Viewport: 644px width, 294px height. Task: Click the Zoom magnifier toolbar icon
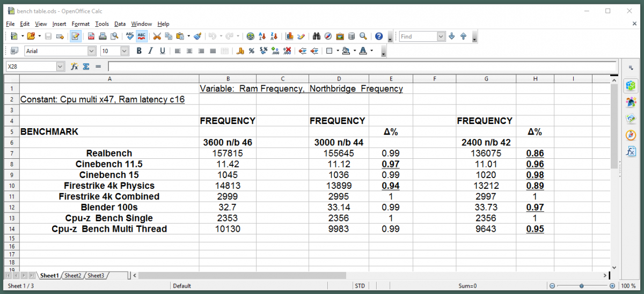[x=363, y=36]
